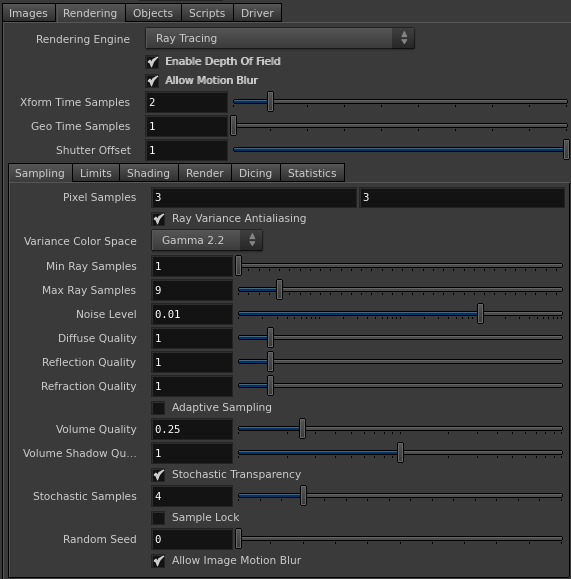Viewport: 571px width, 579px height.
Task: Click the first Pixel Samples field
Action: (254, 197)
